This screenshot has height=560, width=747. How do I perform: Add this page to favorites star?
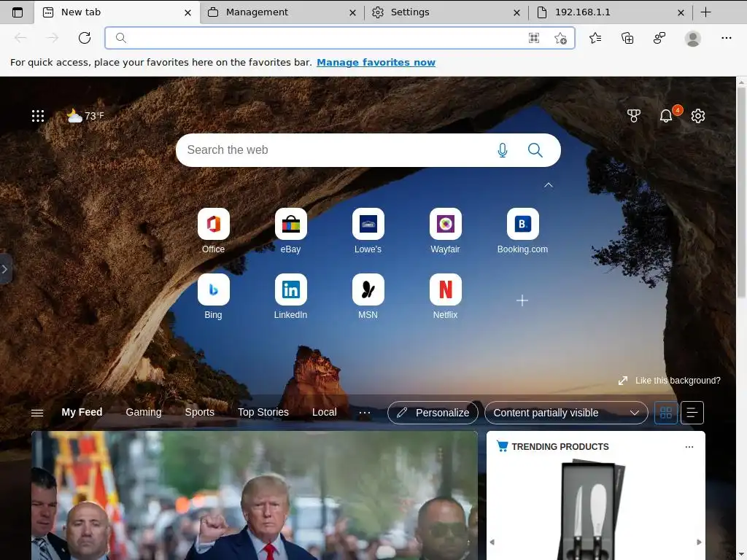(x=561, y=38)
